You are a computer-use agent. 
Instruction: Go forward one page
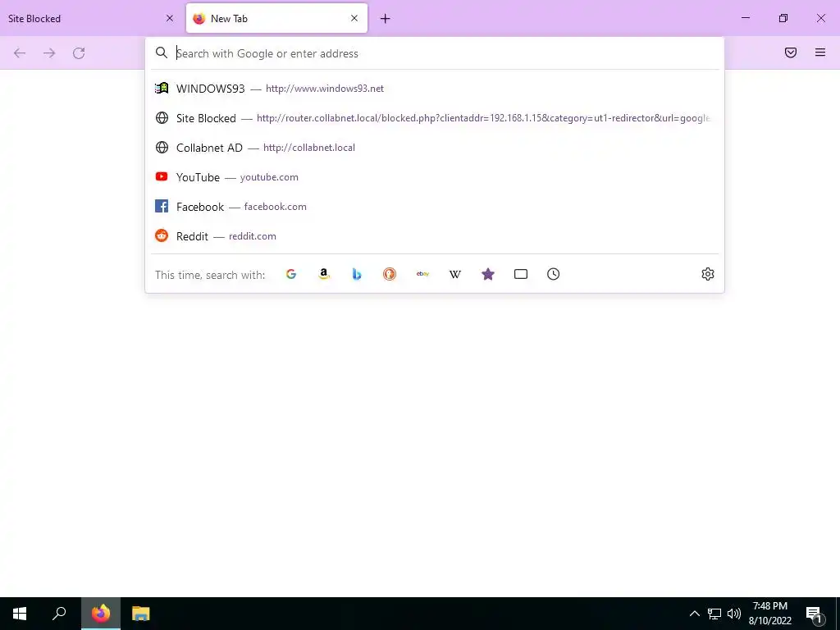[49, 53]
